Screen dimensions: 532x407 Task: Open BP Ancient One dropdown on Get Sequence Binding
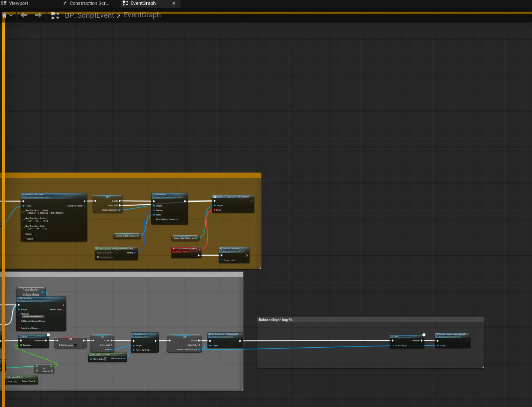(x=105, y=258)
